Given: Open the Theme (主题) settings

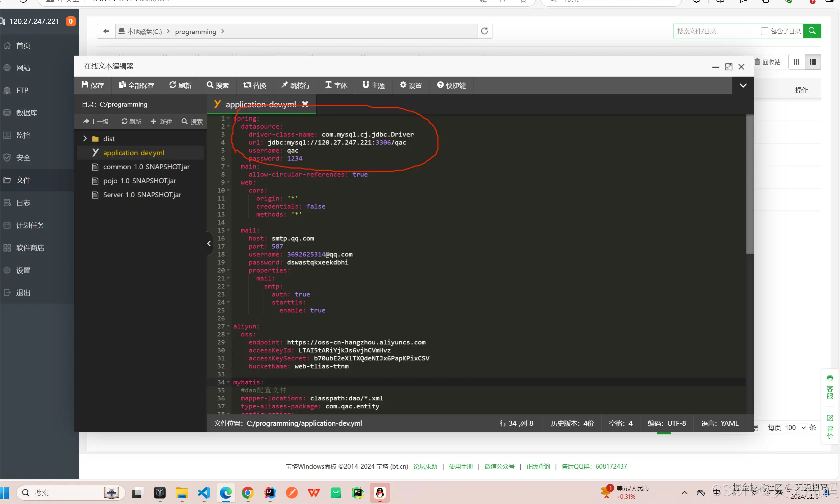Looking at the screenshot, I should tap(373, 85).
